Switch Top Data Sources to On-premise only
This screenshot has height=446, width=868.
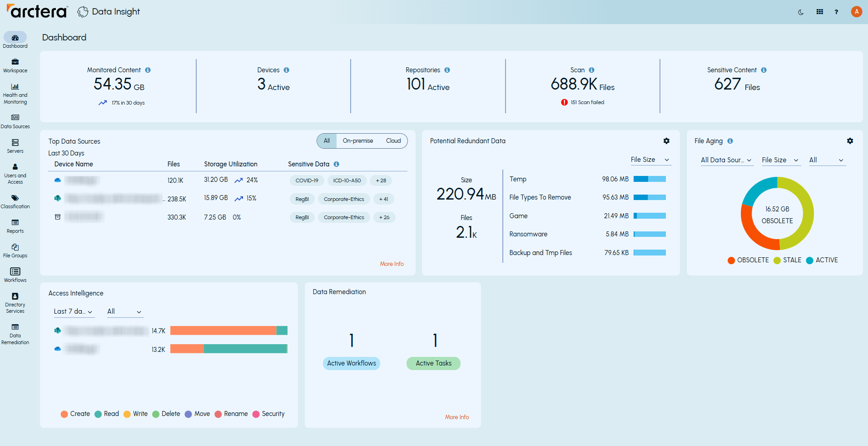[x=358, y=141]
